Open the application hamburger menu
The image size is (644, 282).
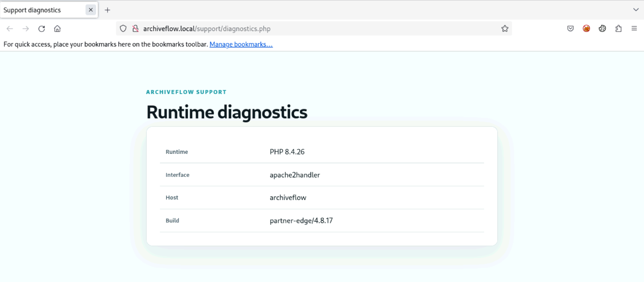pyautogui.click(x=634, y=29)
